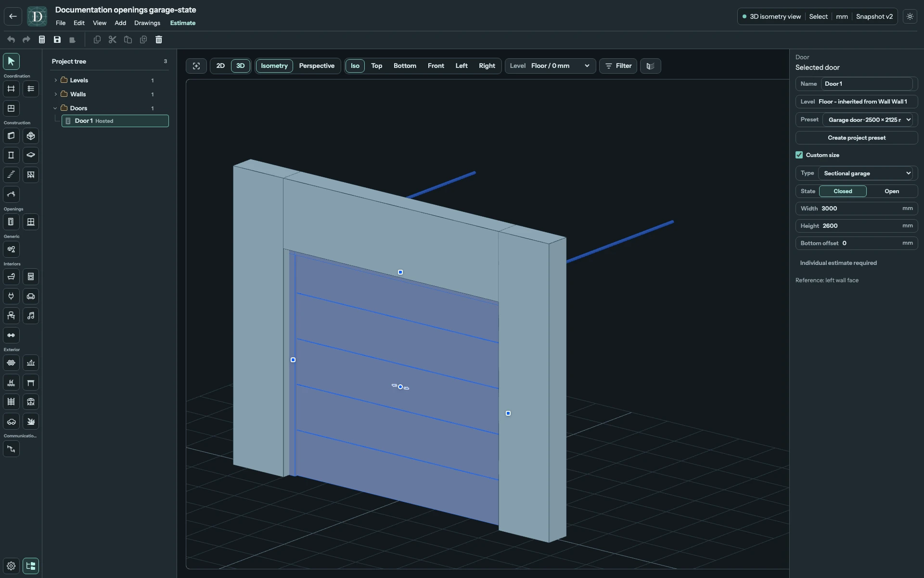Image resolution: width=924 pixels, height=578 pixels.
Task: Select the wall tool under Construction
Action: [11, 136]
